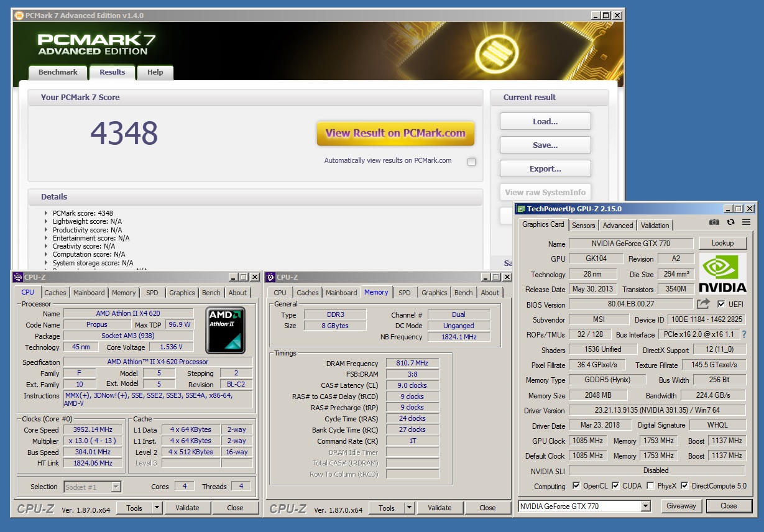This screenshot has height=532, width=764.
Task: Expand the Creativity score detail
Action: pyautogui.click(x=46, y=246)
